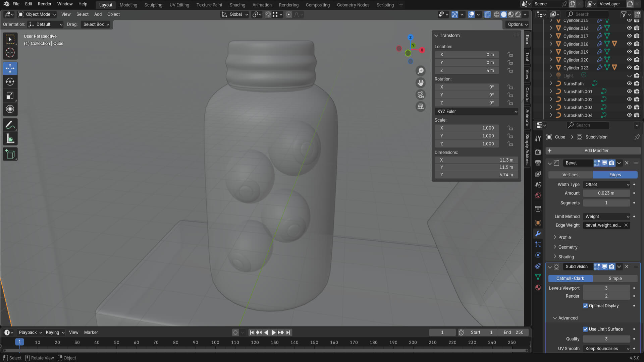Open the Width Type Offset dropdown
The width and height of the screenshot is (644, 362).
pos(607,185)
